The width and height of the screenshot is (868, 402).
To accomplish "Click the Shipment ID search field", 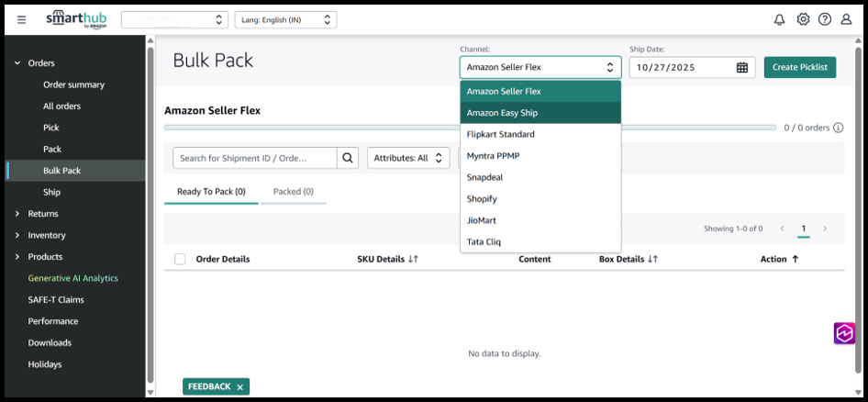I will pos(254,158).
